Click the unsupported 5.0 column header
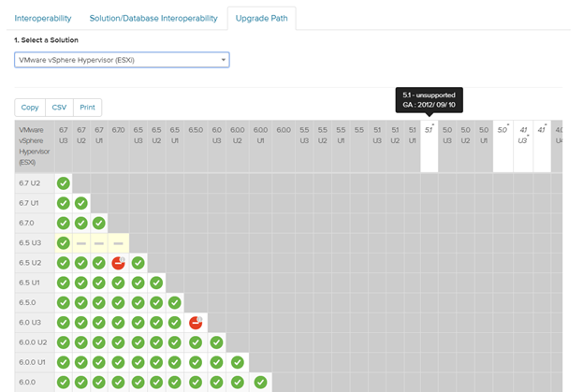583x392 pixels. click(503, 146)
